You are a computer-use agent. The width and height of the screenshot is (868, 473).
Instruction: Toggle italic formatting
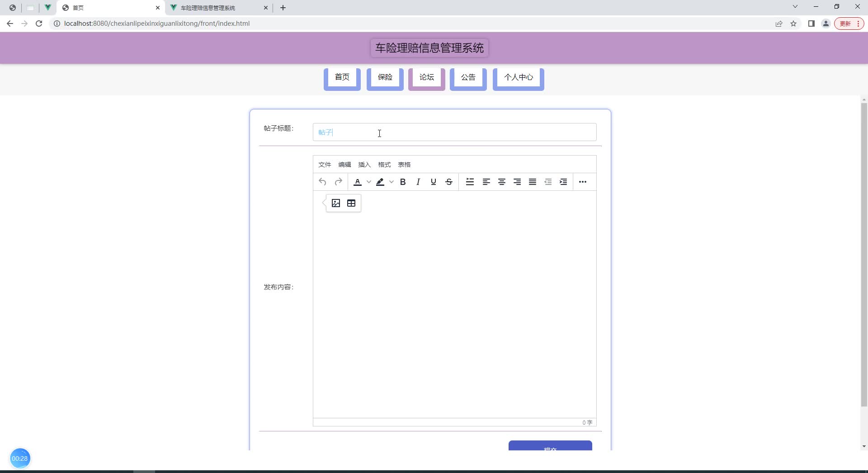418,182
